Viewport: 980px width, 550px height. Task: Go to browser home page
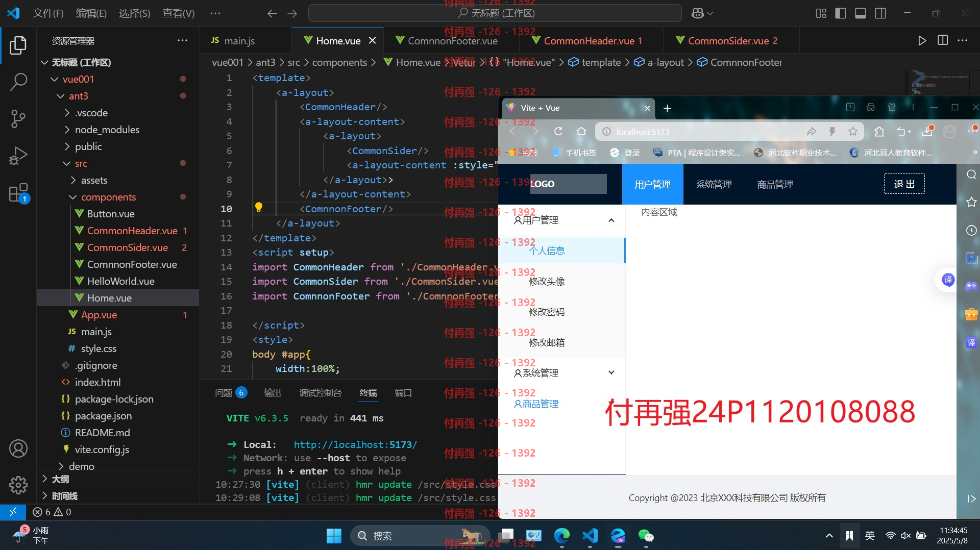point(581,132)
